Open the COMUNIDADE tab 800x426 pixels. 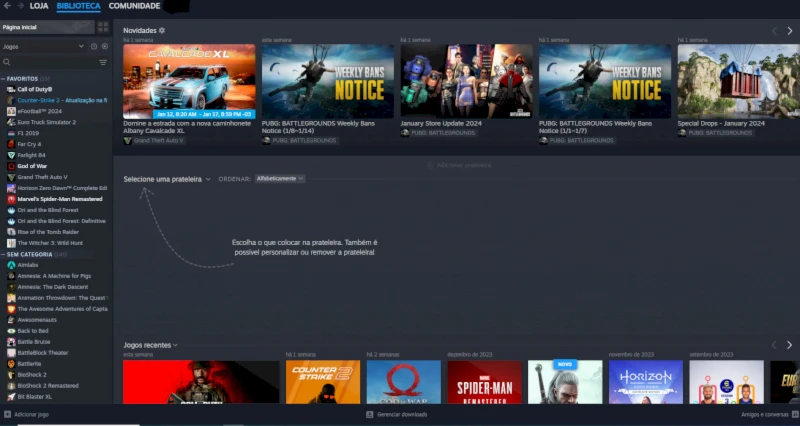134,6
